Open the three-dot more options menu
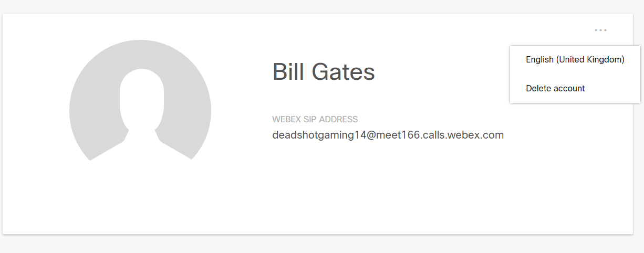Screen dimensions: 644x253 600,30
